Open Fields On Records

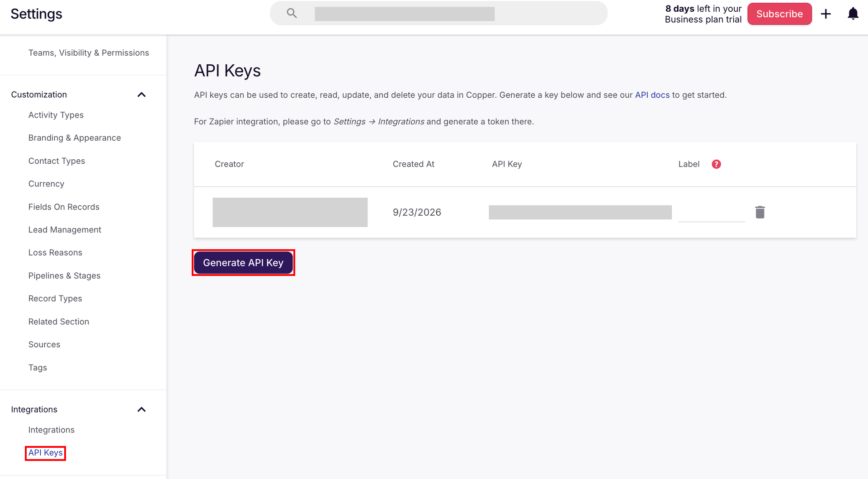[x=64, y=207]
